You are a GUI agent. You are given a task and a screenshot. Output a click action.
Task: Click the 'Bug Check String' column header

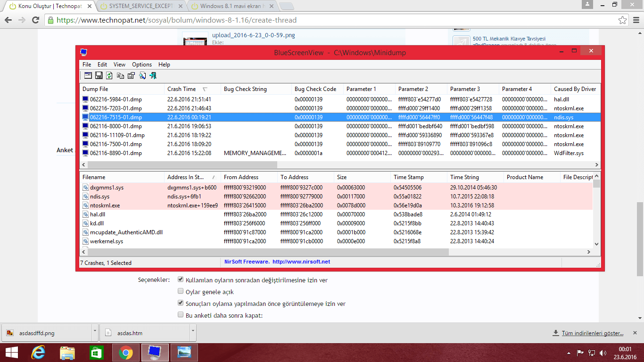coord(256,89)
